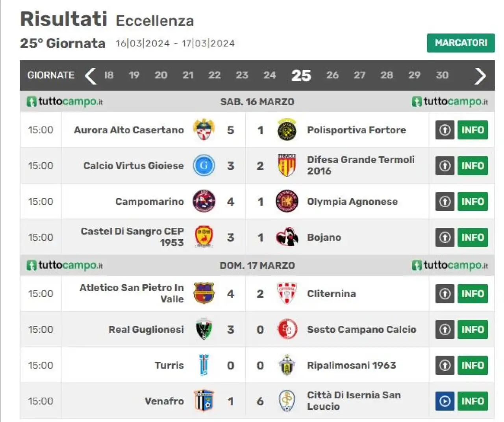Play the Venafro match video icon

click(x=445, y=401)
